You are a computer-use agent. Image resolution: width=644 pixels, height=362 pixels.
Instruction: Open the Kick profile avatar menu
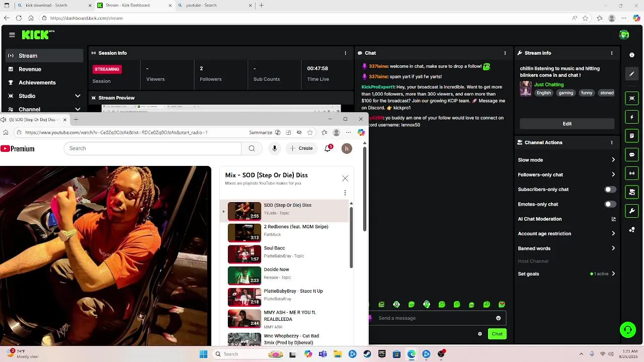point(624,35)
